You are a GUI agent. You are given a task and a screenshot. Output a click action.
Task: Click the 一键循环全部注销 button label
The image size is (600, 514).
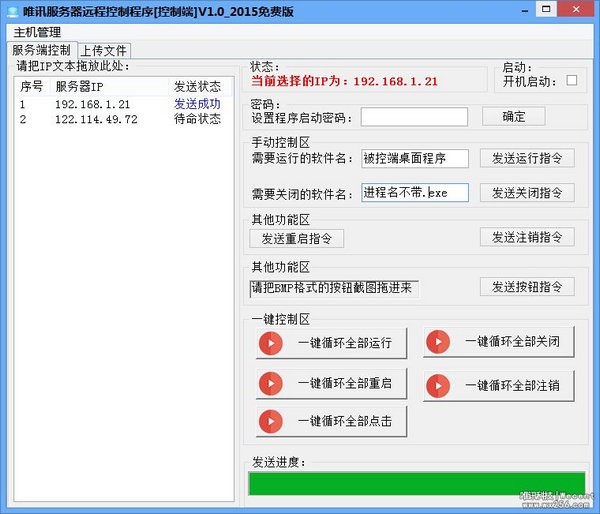click(512, 385)
